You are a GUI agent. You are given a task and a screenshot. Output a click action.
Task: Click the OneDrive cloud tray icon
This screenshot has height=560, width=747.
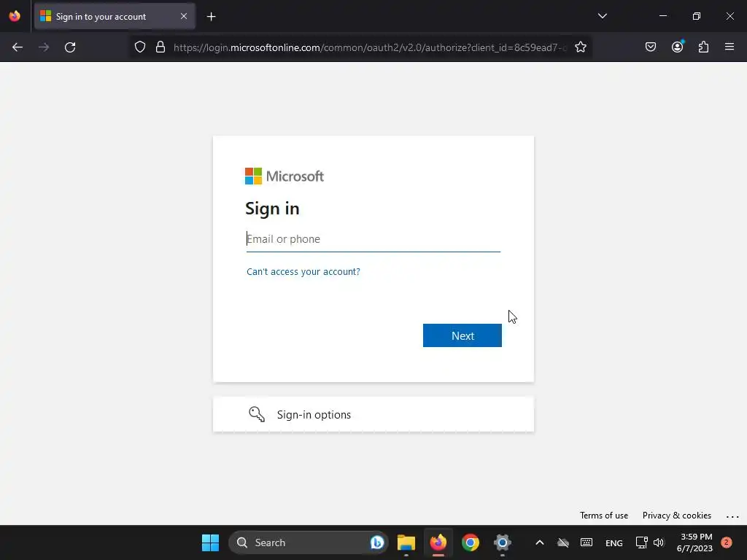[x=563, y=542]
